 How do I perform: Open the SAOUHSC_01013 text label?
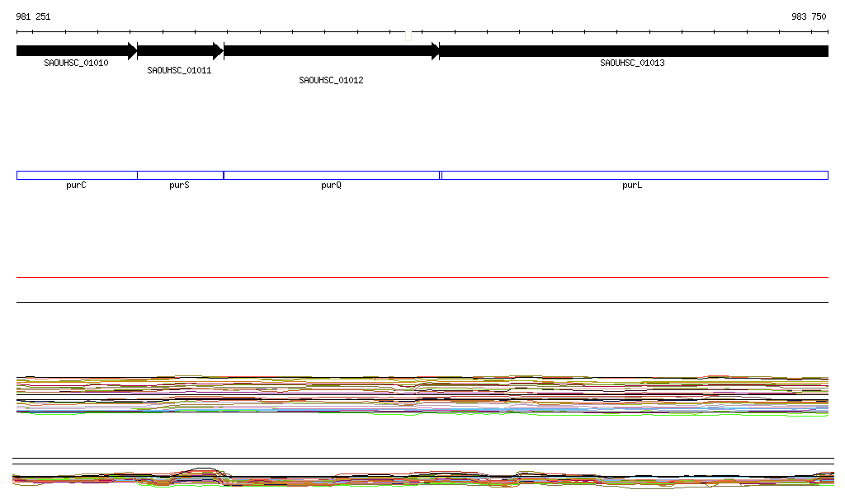pyautogui.click(x=632, y=63)
